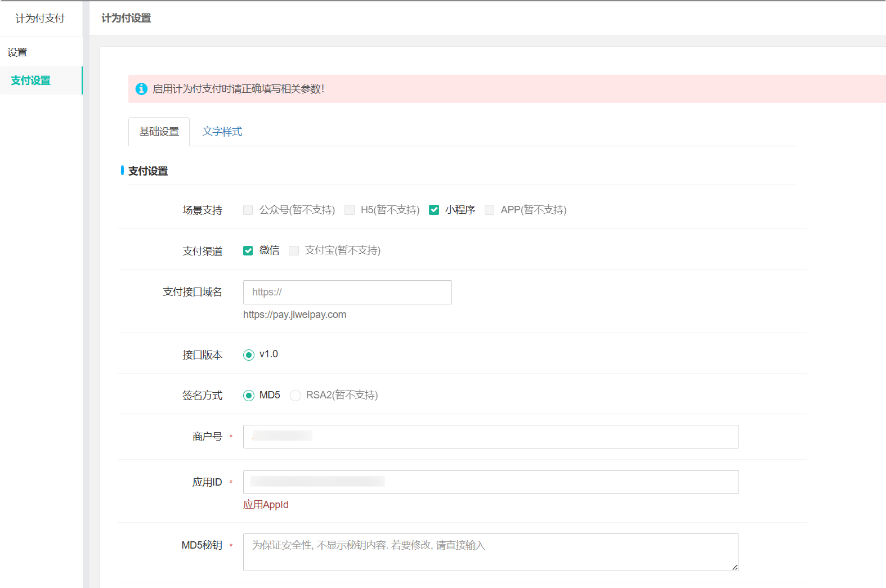
Task: Check the 支付宝(暂不支持) channel checkbox
Action: tap(294, 250)
